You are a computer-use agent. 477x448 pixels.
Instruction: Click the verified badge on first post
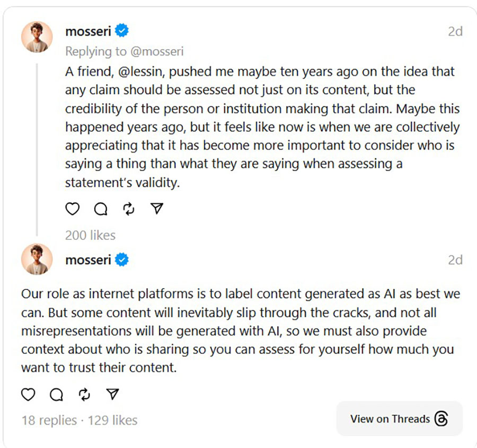point(122,31)
